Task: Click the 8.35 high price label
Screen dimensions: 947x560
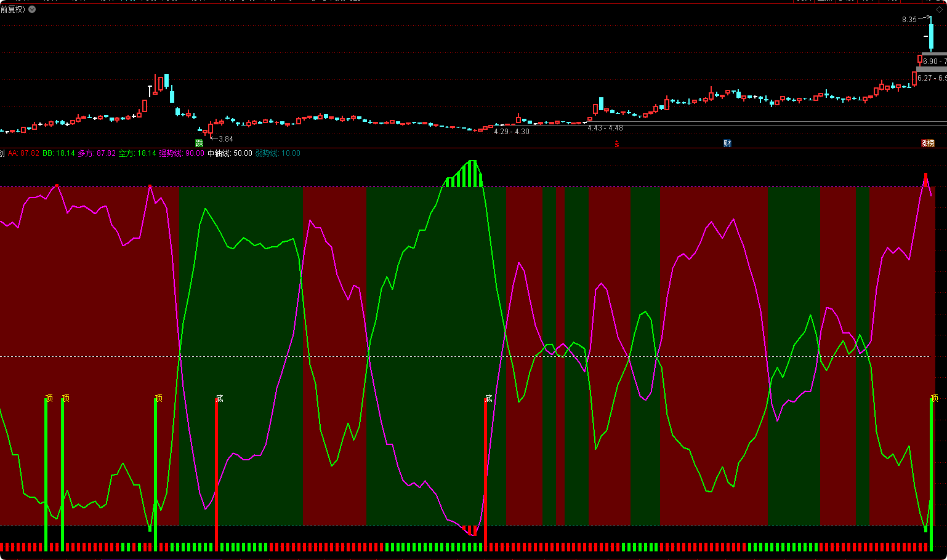Action: click(909, 20)
